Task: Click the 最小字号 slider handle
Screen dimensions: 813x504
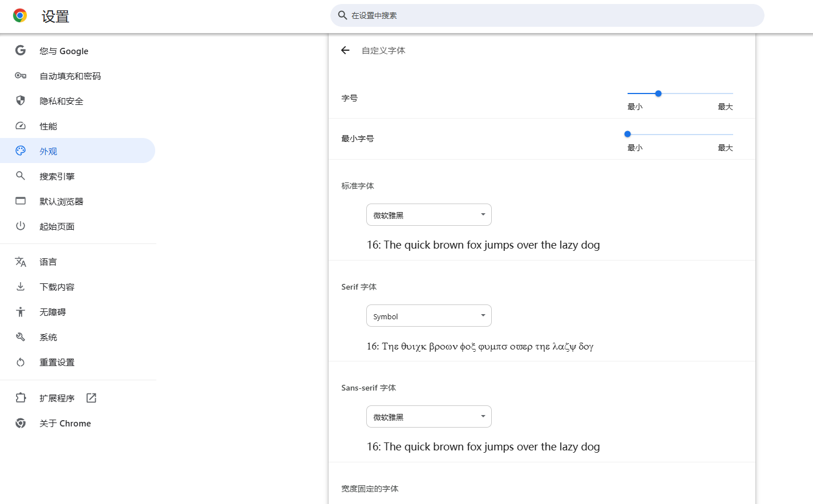Action: pyautogui.click(x=628, y=134)
